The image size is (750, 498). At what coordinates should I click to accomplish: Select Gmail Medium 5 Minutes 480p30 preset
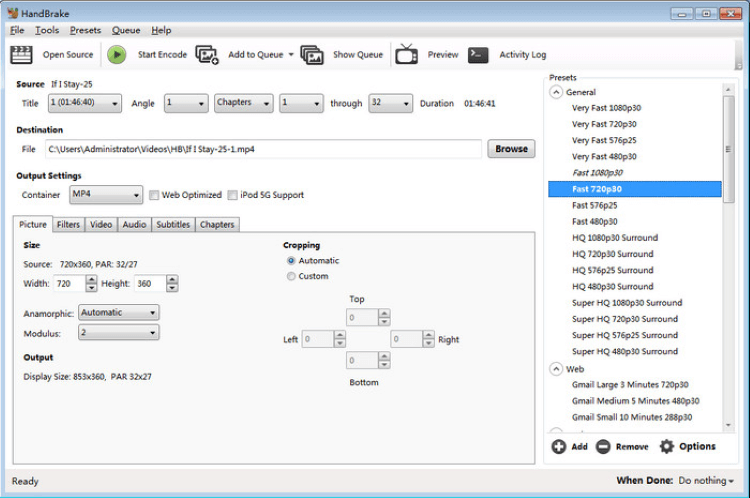pos(635,401)
